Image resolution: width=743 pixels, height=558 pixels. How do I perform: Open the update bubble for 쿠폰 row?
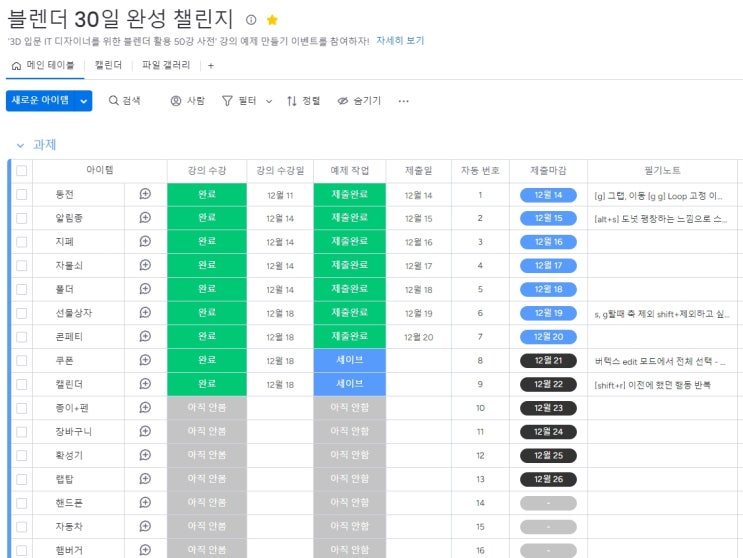click(x=145, y=360)
